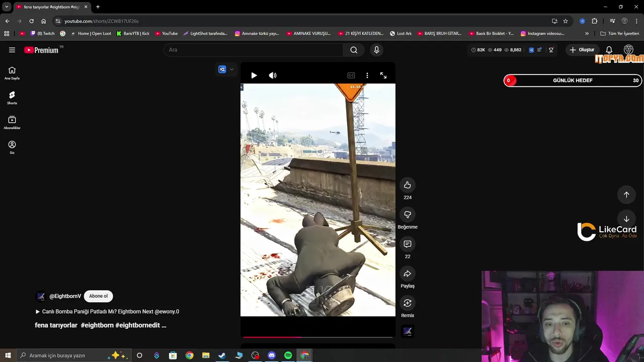Open the BarisYTB | Kick bookmark
The width and height of the screenshot is (644, 362).
(x=133, y=34)
